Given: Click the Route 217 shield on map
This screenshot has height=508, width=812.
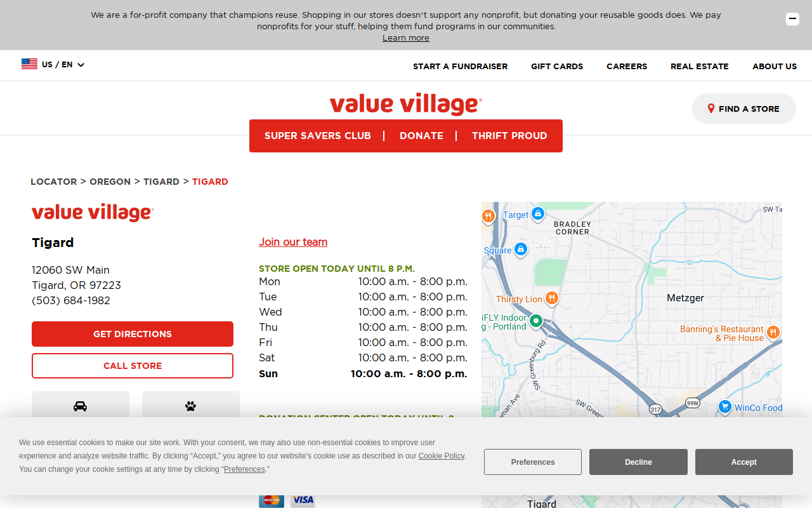Looking at the screenshot, I should point(656,410).
